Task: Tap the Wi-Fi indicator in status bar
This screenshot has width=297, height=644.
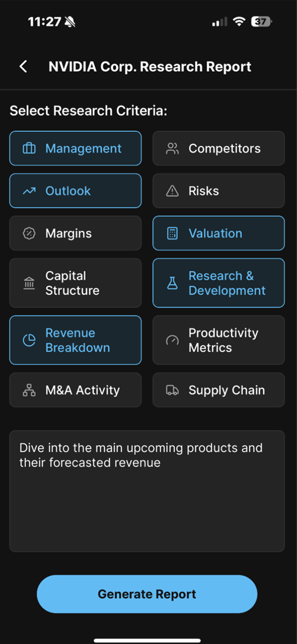Action: click(238, 21)
